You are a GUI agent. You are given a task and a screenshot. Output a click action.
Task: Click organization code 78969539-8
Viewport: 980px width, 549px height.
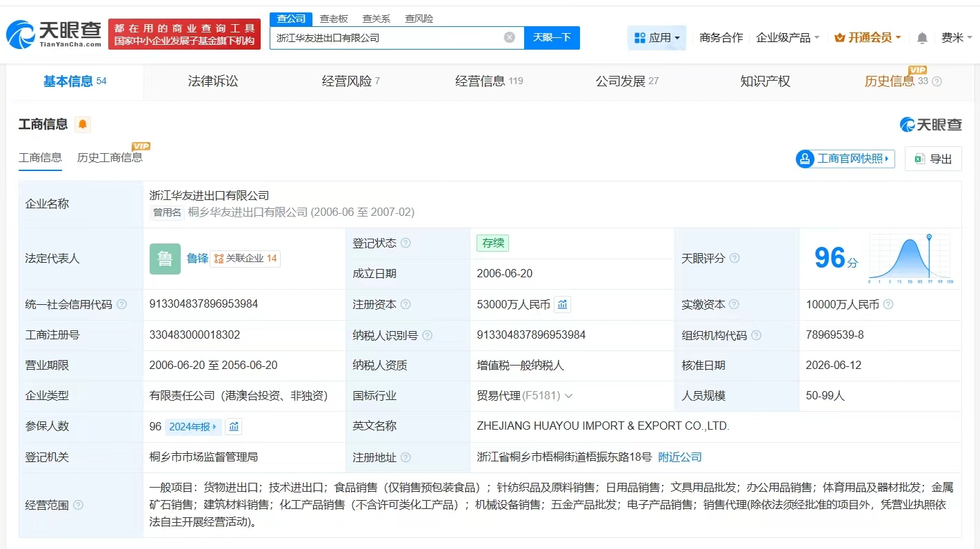(x=834, y=335)
